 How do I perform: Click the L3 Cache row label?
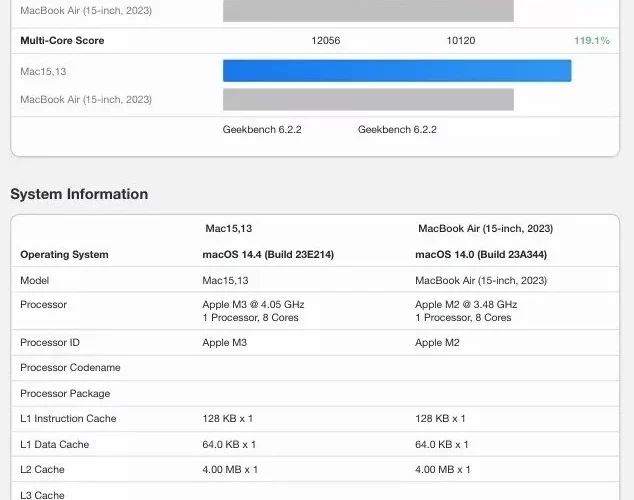[x=42, y=495]
